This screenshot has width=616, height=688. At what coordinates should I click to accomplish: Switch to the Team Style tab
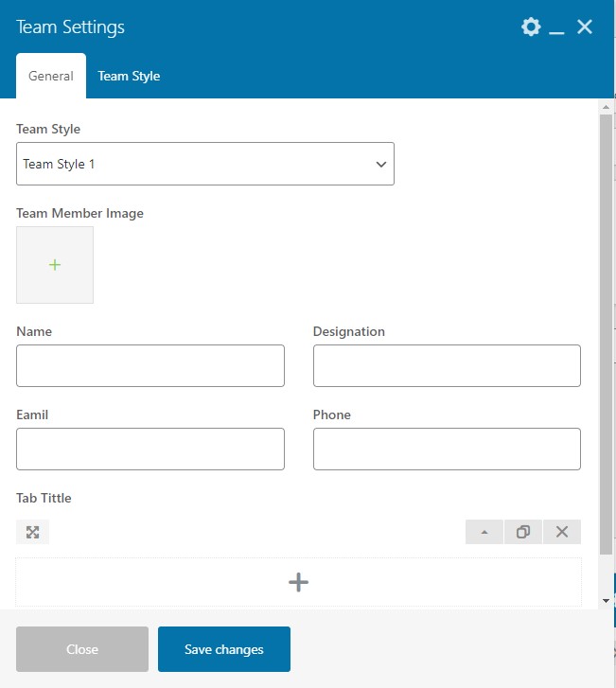129,77
